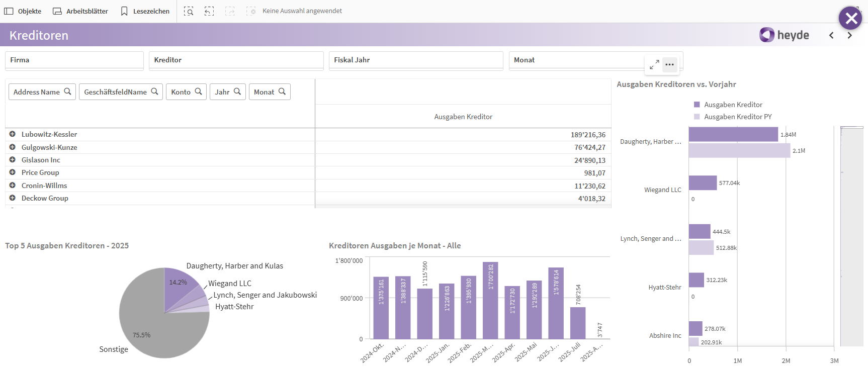Expand the Deckow Group row
868x367 pixels.
click(13, 198)
